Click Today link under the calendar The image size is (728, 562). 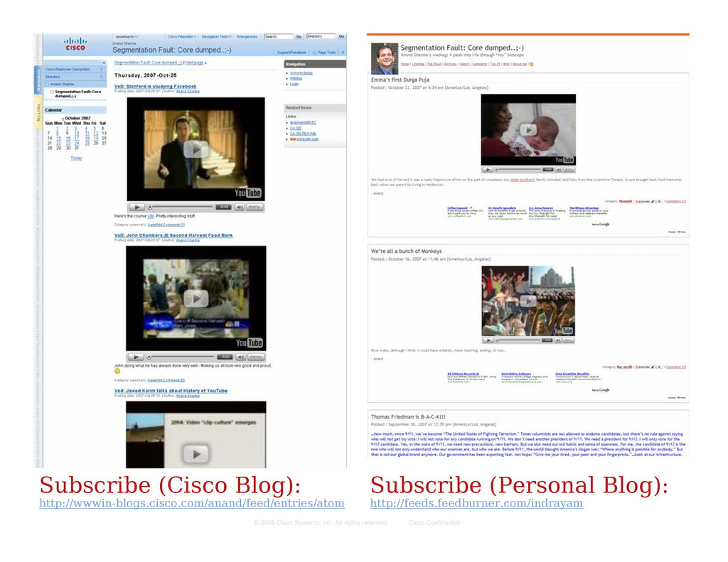76,158
